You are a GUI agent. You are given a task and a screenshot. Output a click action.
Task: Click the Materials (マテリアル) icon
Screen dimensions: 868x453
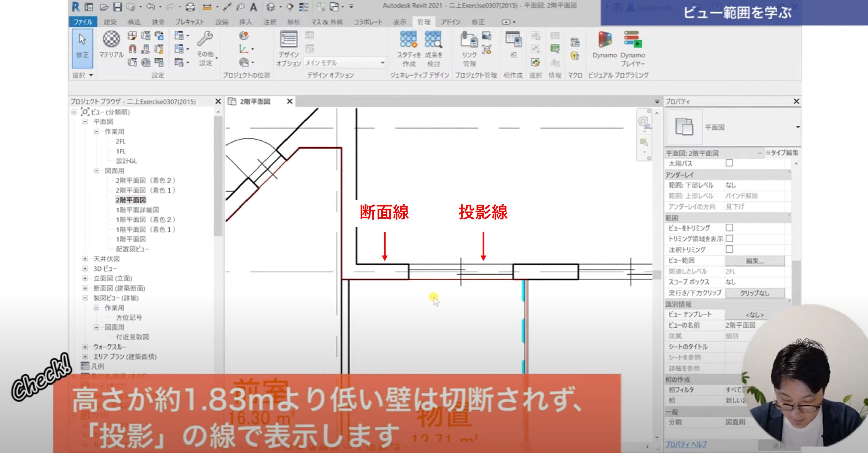111,39
